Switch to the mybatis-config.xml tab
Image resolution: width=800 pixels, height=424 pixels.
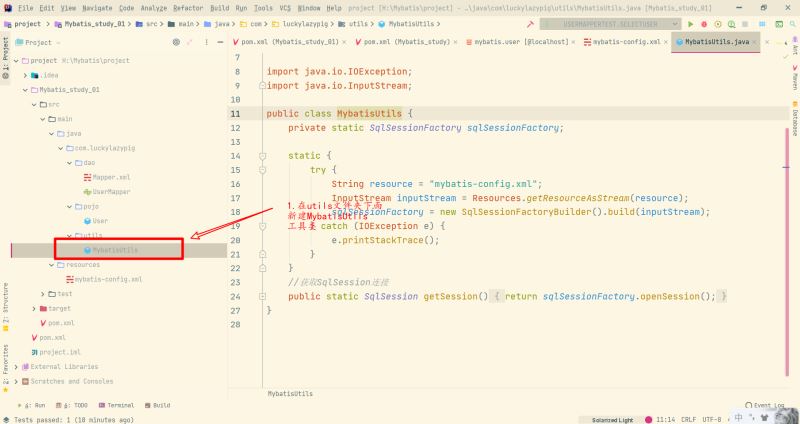point(622,42)
